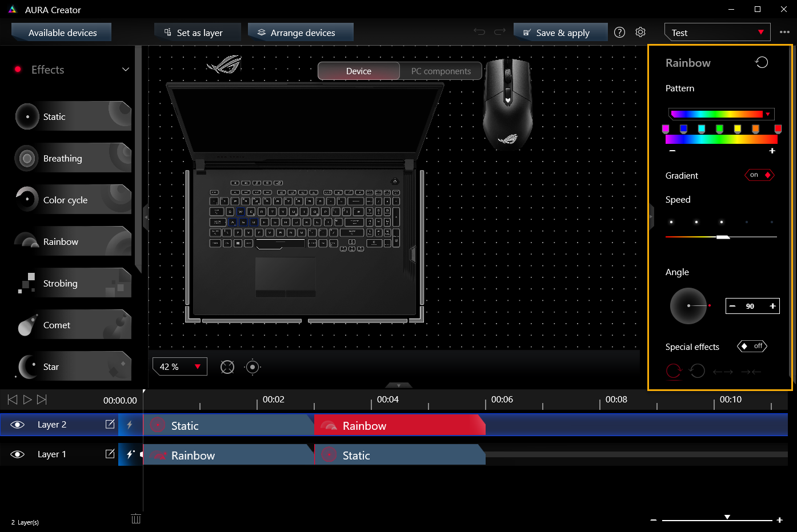Screen dimensions: 797x532
Task: Open Available devices
Action: click(62, 33)
